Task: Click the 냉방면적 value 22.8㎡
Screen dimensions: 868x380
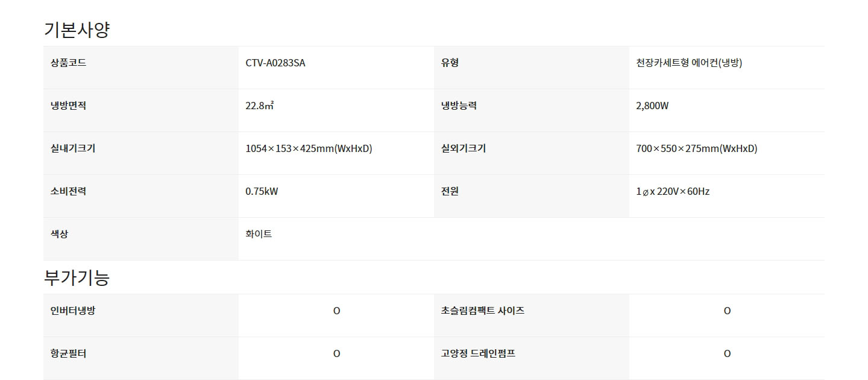Action: (260, 106)
